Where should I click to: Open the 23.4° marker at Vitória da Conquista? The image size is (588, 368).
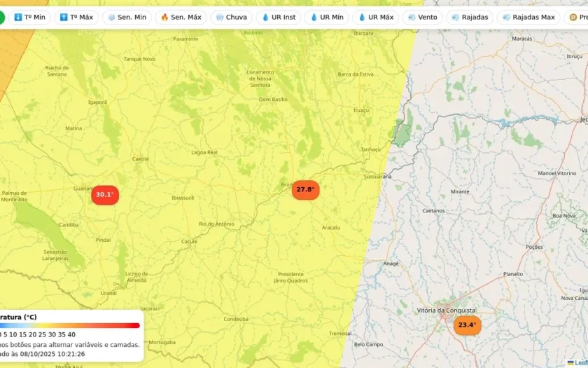coord(468,325)
